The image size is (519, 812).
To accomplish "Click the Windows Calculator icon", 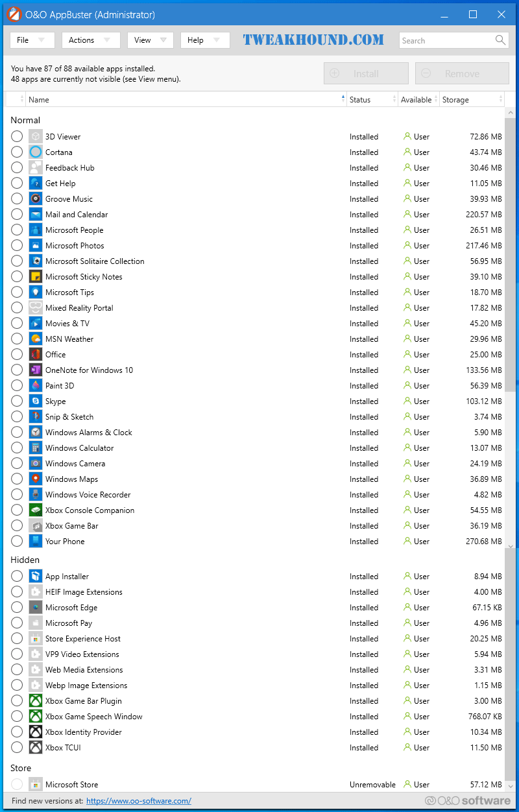I will [36, 448].
